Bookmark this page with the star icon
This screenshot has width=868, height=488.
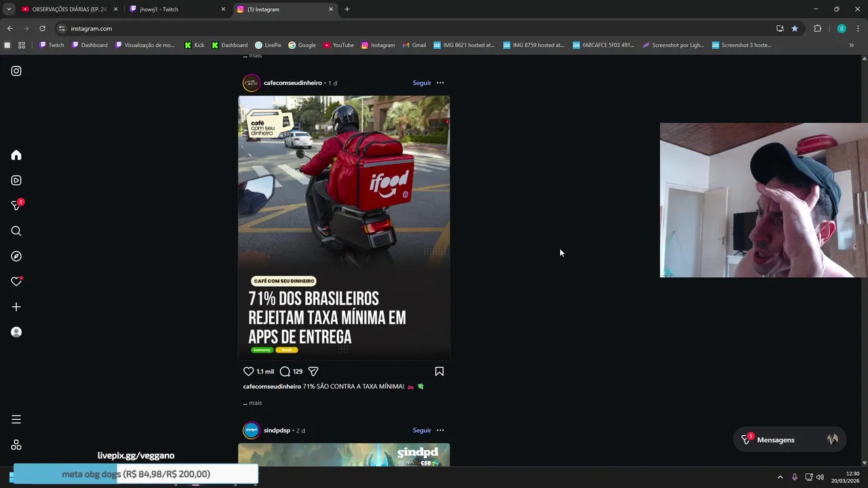[795, 28]
